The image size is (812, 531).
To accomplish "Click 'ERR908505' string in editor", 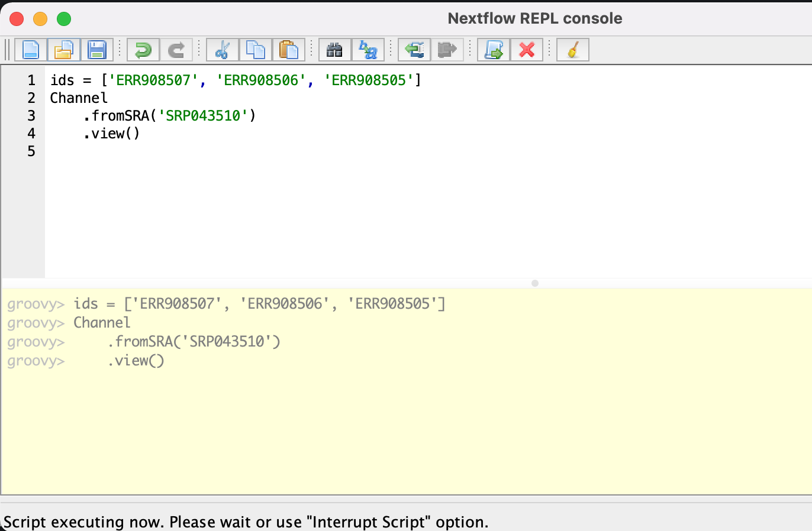I will point(369,80).
